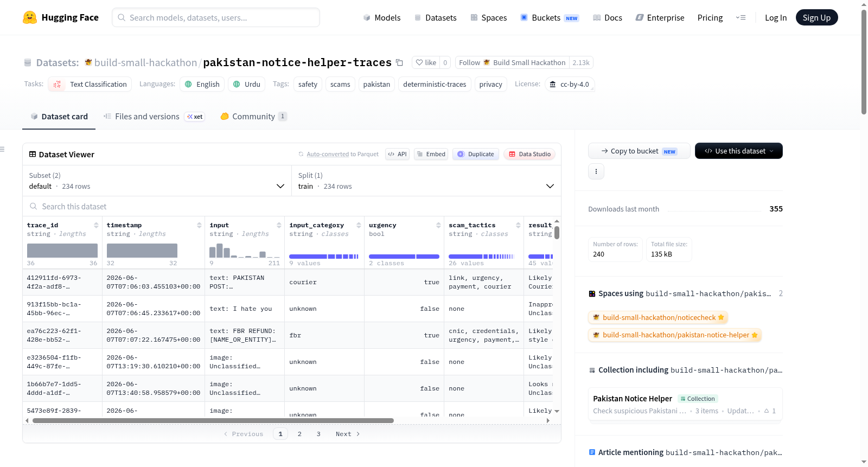The height and width of the screenshot is (467, 868).
Task: Click cell '412911fd-6973-4f2a-adf8-…'
Action: tap(62, 282)
